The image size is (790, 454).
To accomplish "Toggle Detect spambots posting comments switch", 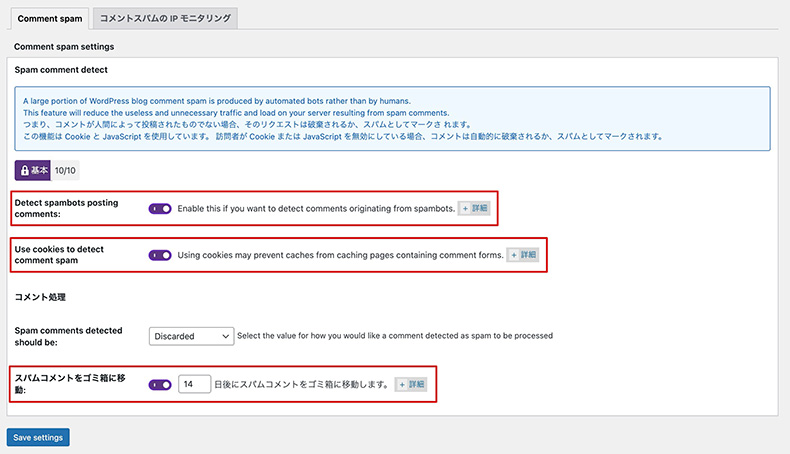I will coord(160,209).
